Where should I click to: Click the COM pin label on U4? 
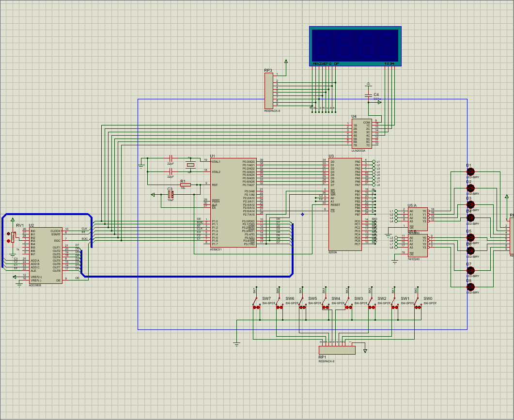pos(367,122)
